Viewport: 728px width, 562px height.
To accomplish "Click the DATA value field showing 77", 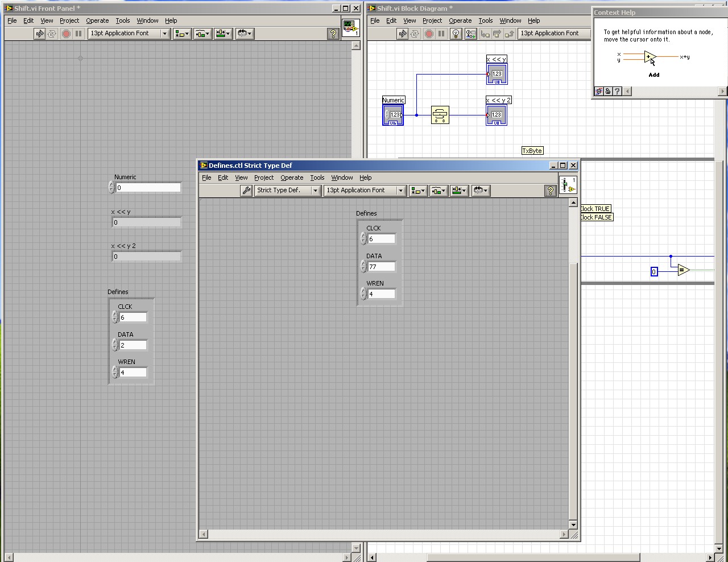I will tap(381, 267).
